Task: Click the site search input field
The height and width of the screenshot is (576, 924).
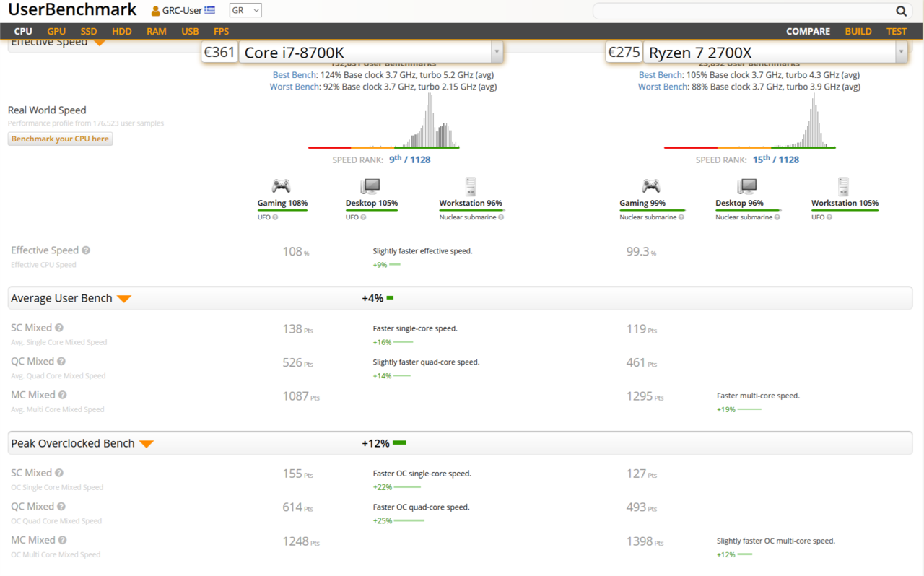Action: tap(744, 11)
